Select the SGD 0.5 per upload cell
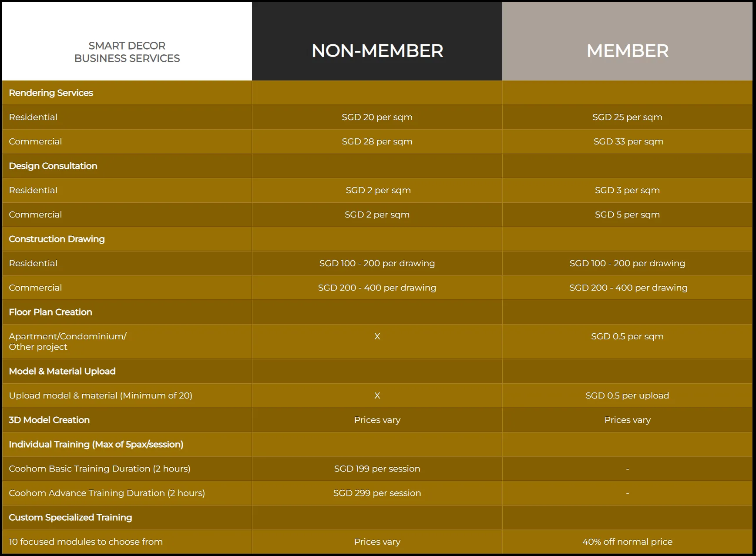The width and height of the screenshot is (756, 556). 627,395
